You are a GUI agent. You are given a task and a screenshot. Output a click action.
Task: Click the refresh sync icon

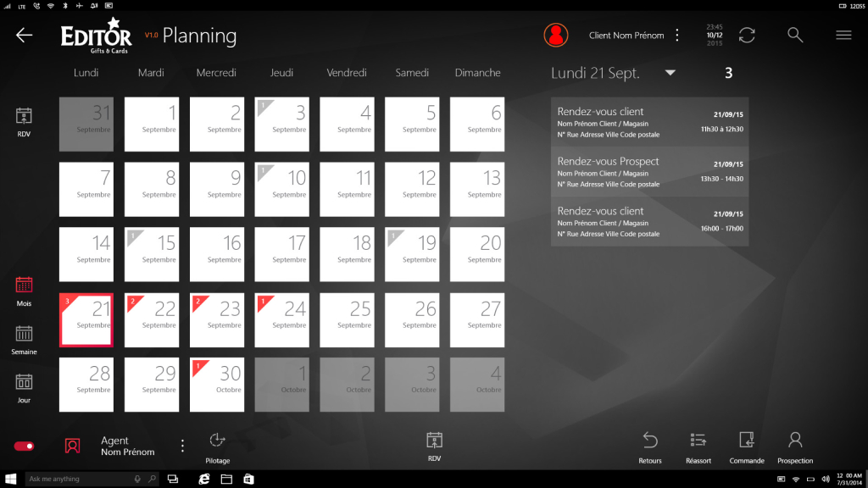(x=747, y=35)
